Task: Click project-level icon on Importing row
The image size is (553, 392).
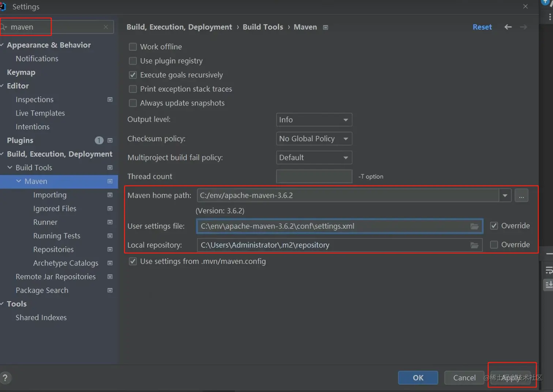Action: click(110, 195)
